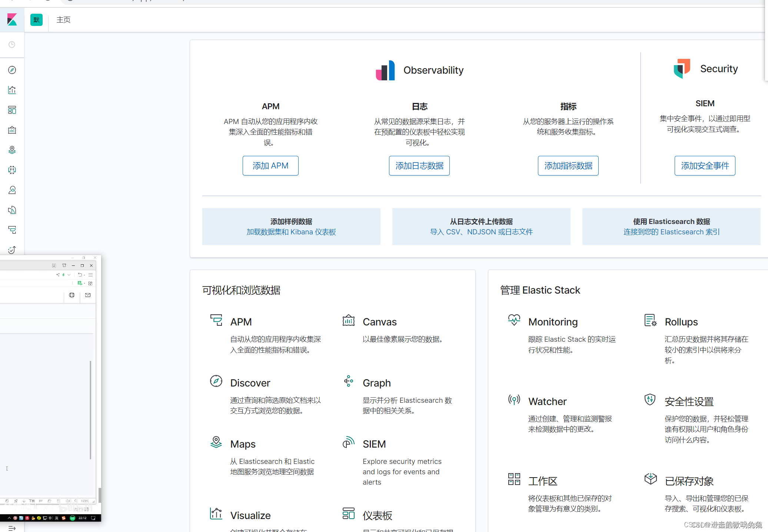Click the 可视化和浏览数据 section title
Screen dimensions: 768x532
(241, 290)
